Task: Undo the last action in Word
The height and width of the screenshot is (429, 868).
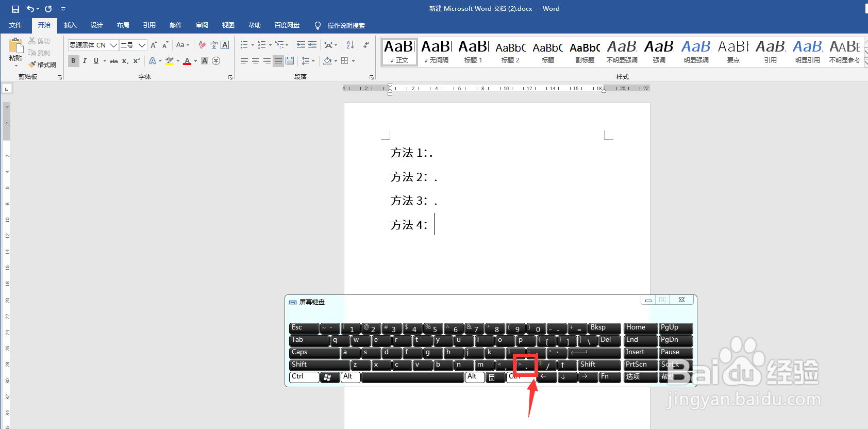Action: click(x=30, y=9)
